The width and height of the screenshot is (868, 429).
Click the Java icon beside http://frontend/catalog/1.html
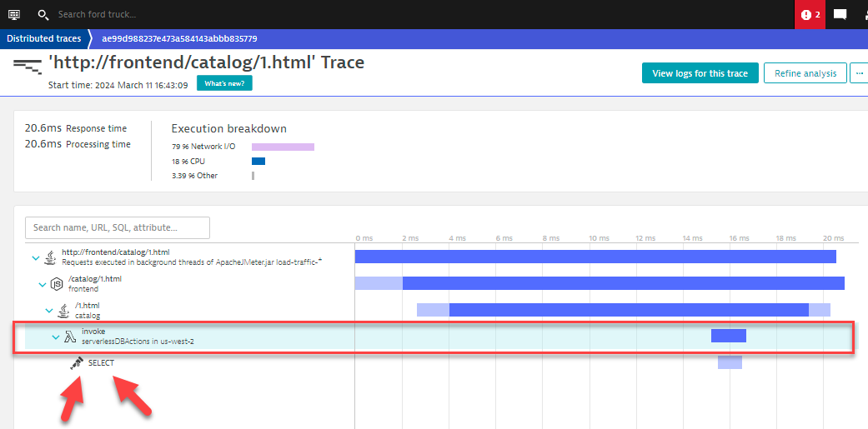(x=50, y=257)
